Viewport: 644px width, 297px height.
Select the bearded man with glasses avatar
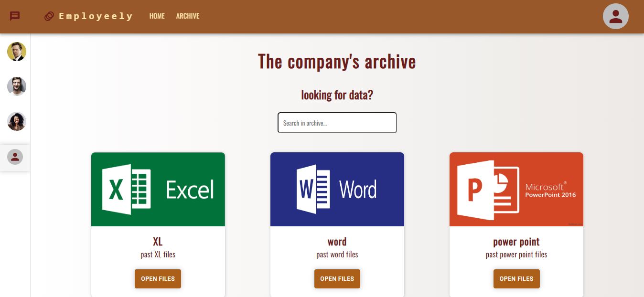pos(17,86)
